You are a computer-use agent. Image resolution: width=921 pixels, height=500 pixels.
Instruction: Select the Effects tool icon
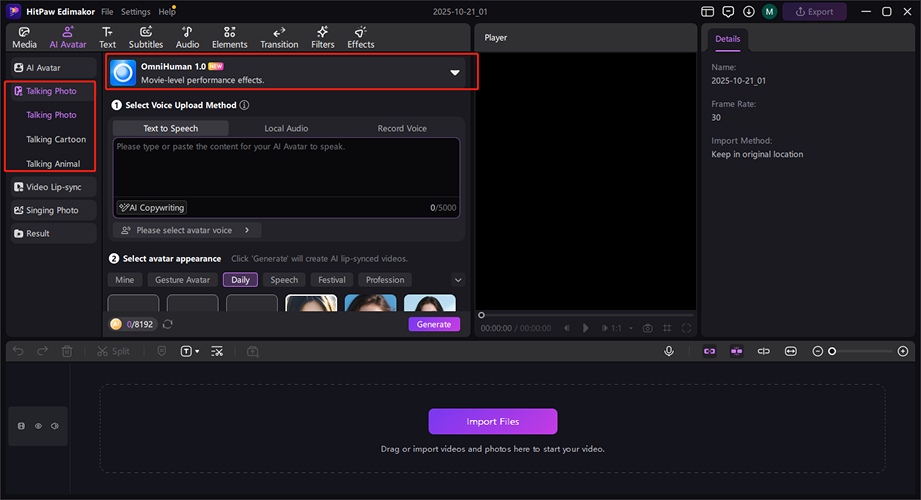click(361, 37)
